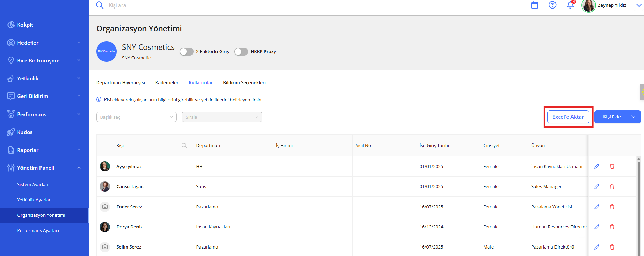This screenshot has height=256, width=644.
Task: Click edit pencil for Derya Deniz
Action: coord(597,227)
